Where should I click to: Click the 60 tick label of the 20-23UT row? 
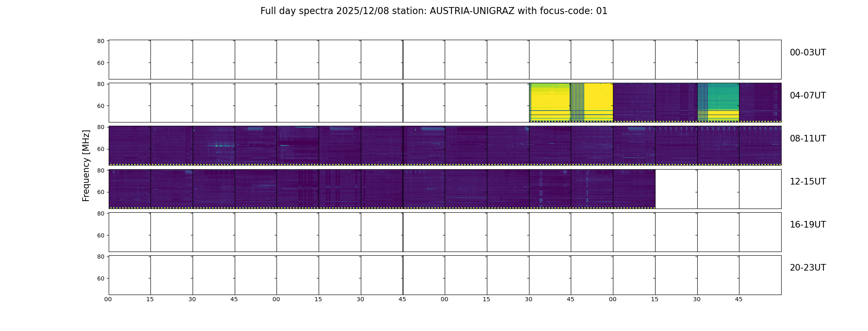click(100, 278)
